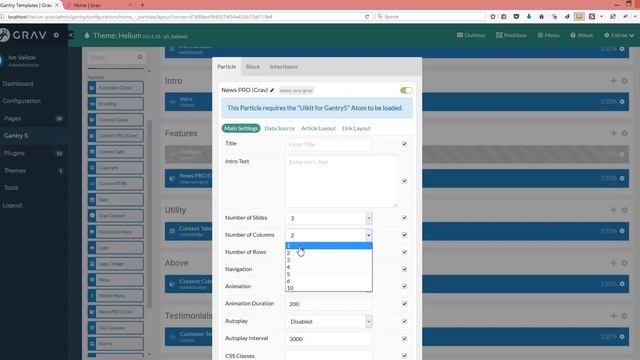The width and height of the screenshot is (640, 360).
Task: Toggle the Navigation override checkbox
Action: (x=404, y=269)
